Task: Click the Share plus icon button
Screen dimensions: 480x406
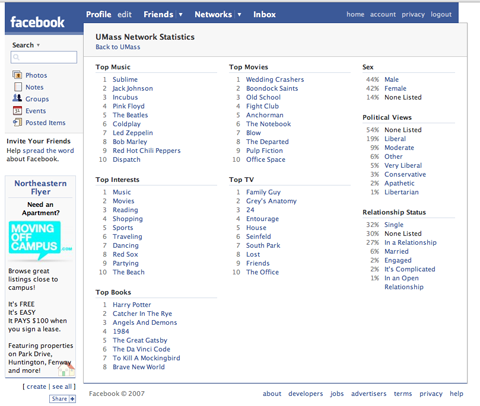Action: point(72,399)
